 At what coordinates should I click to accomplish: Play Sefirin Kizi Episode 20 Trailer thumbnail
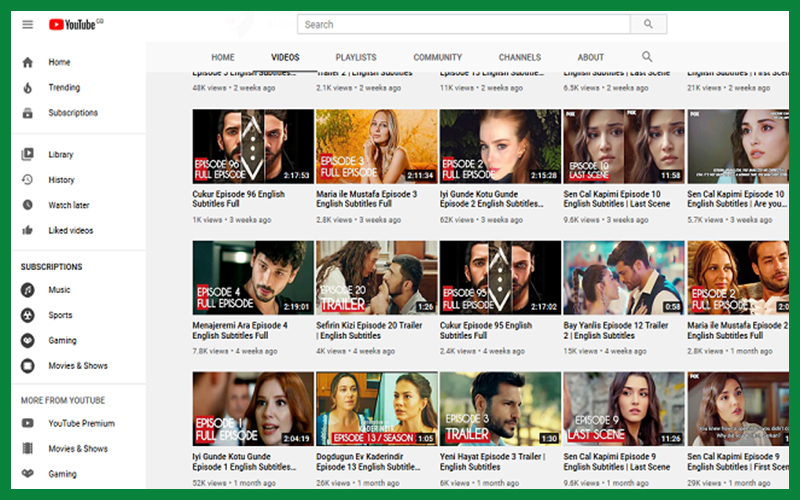(x=377, y=278)
